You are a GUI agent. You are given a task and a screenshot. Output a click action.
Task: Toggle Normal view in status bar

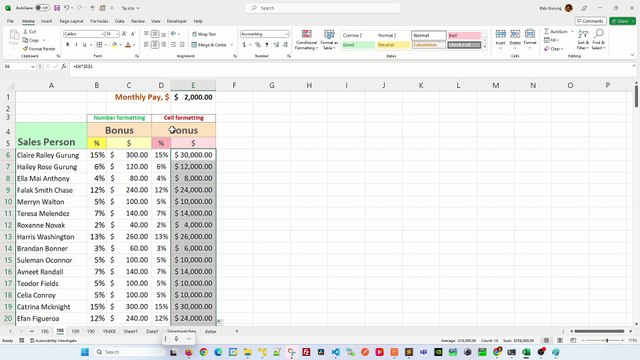(x=547, y=340)
